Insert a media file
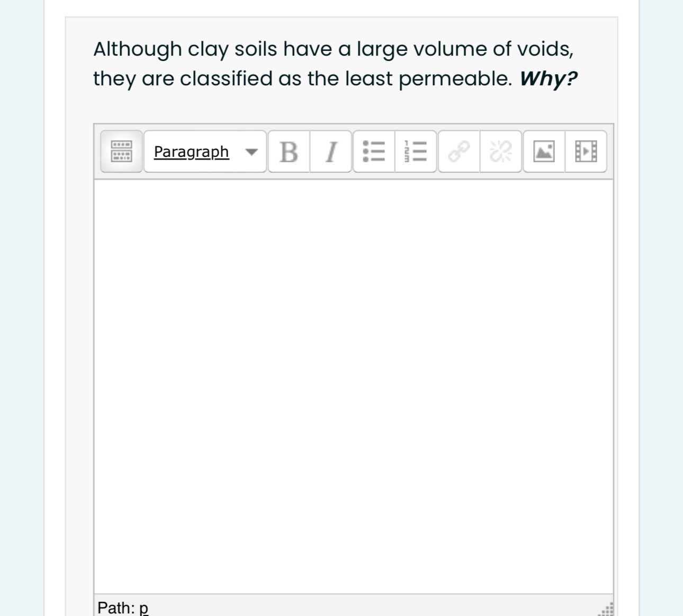The height and width of the screenshot is (616, 683). 586,151
